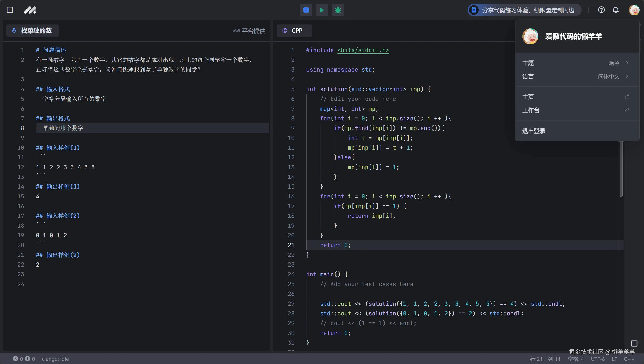Run the code with green play button

tap(322, 10)
